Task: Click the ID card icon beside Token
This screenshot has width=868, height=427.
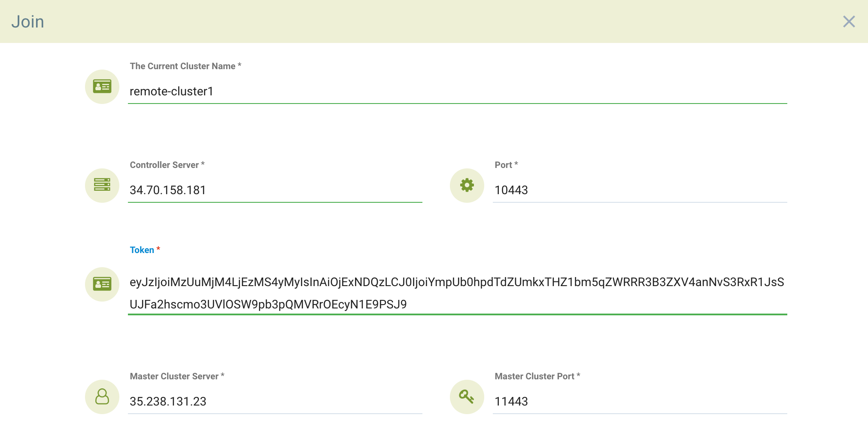Action: [102, 284]
